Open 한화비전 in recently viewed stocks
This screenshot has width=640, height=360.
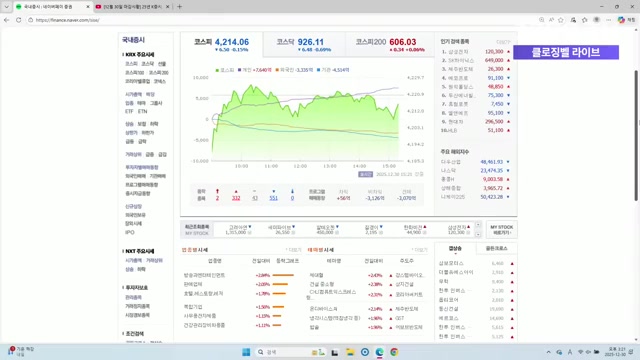(413, 227)
